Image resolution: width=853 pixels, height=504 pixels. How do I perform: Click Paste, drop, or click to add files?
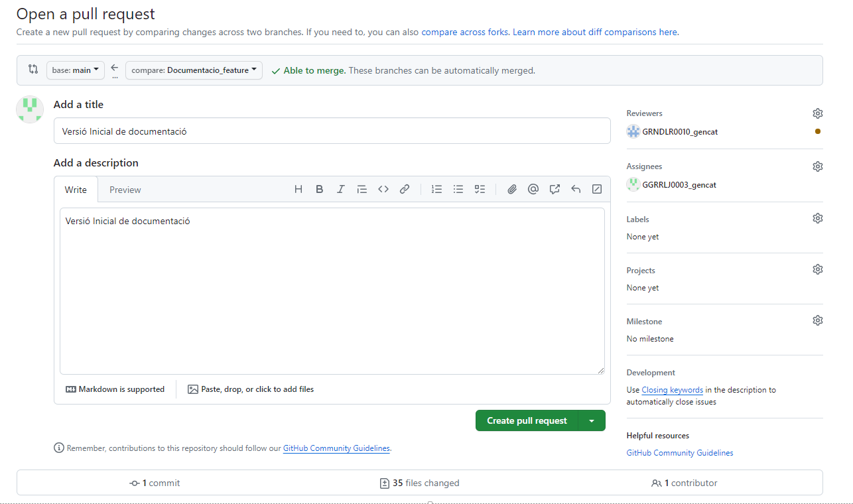pos(251,389)
